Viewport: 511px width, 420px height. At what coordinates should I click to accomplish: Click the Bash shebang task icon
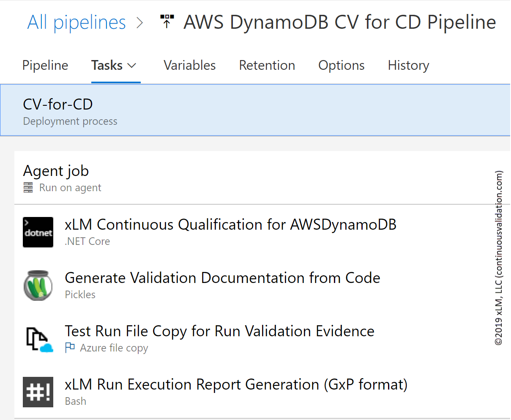38,392
